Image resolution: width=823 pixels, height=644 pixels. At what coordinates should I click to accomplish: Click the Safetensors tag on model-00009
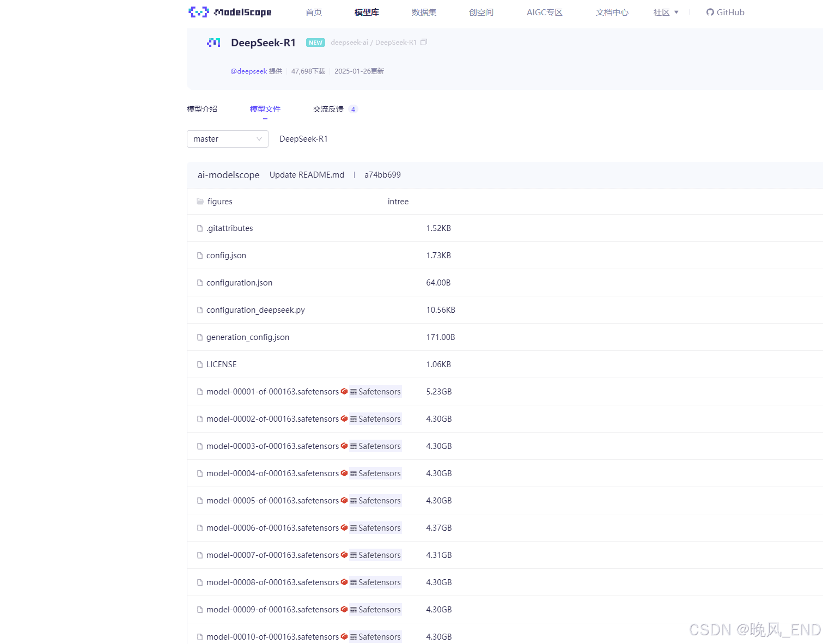(x=376, y=610)
